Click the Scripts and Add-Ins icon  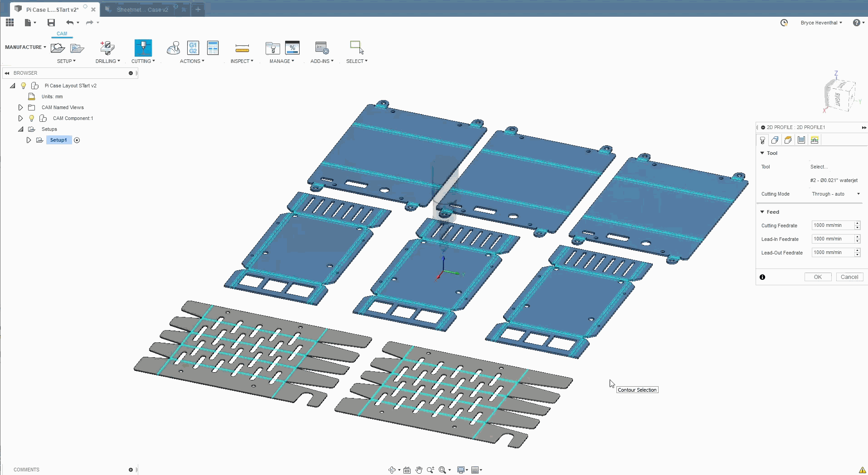point(322,48)
